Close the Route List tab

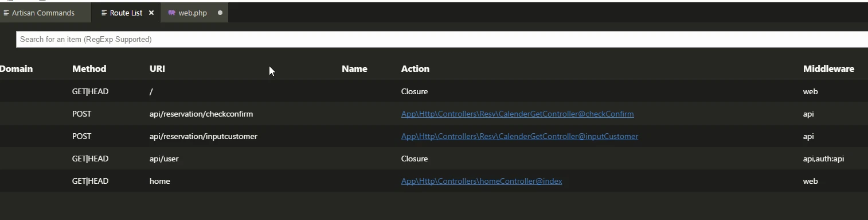click(x=151, y=13)
